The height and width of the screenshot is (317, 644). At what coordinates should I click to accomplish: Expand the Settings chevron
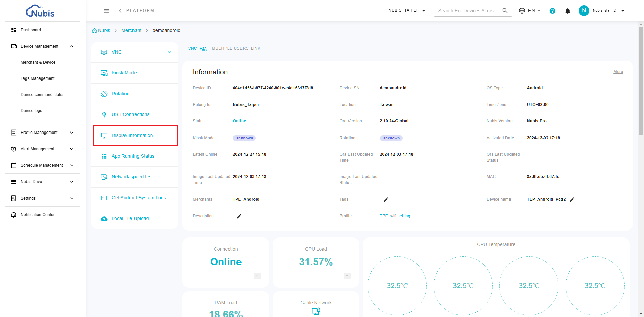(x=72, y=198)
